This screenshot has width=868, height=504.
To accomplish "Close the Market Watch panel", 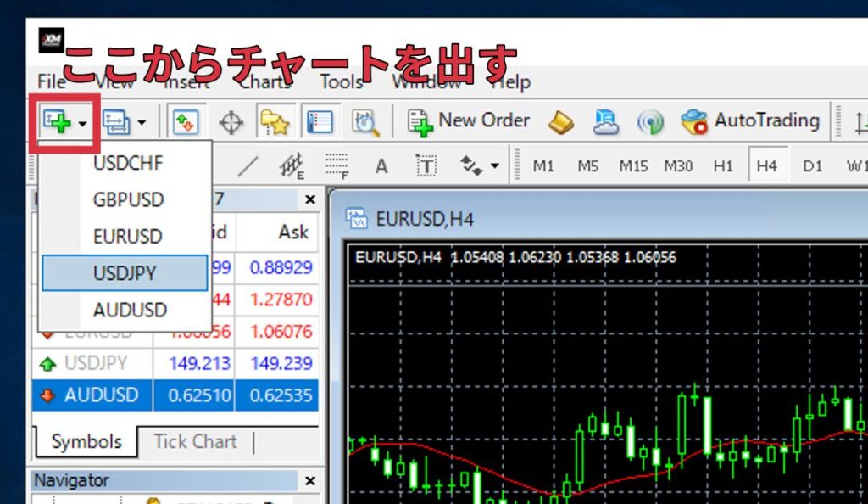I will pyautogui.click(x=310, y=199).
